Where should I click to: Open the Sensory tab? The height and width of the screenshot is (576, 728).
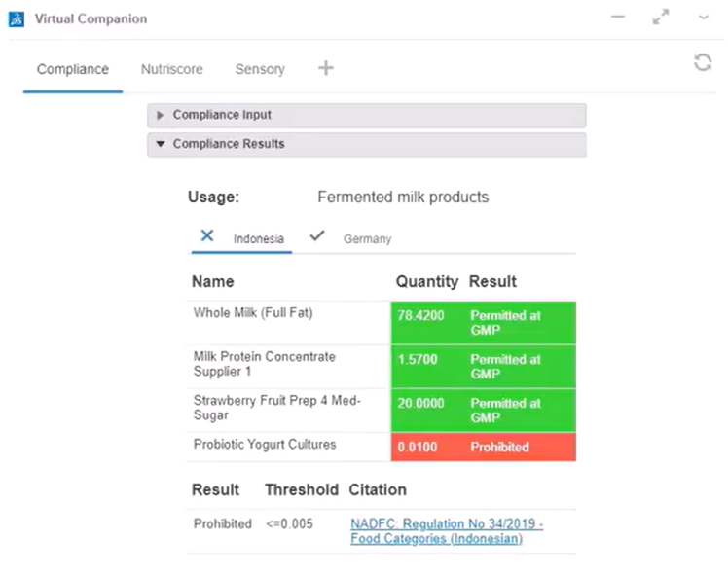[260, 69]
